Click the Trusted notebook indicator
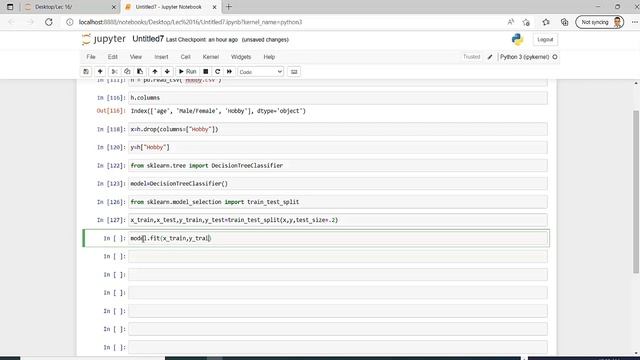This screenshot has width=640, height=360. click(471, 57)
